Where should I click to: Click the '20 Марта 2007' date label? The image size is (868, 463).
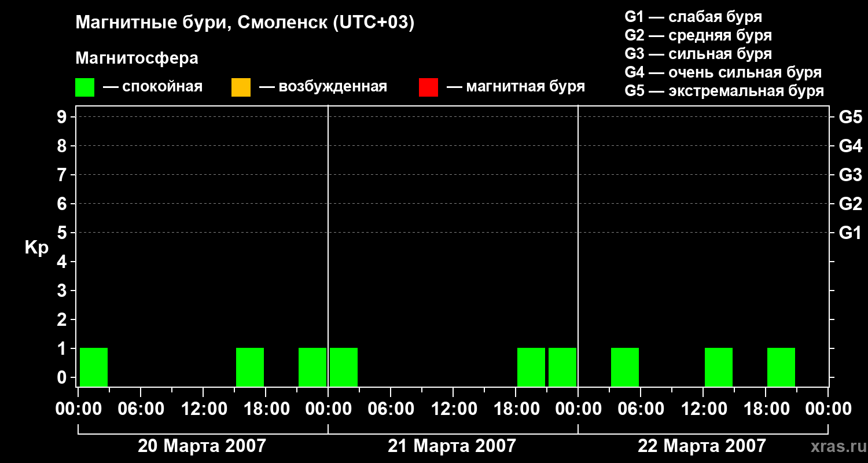202,446
